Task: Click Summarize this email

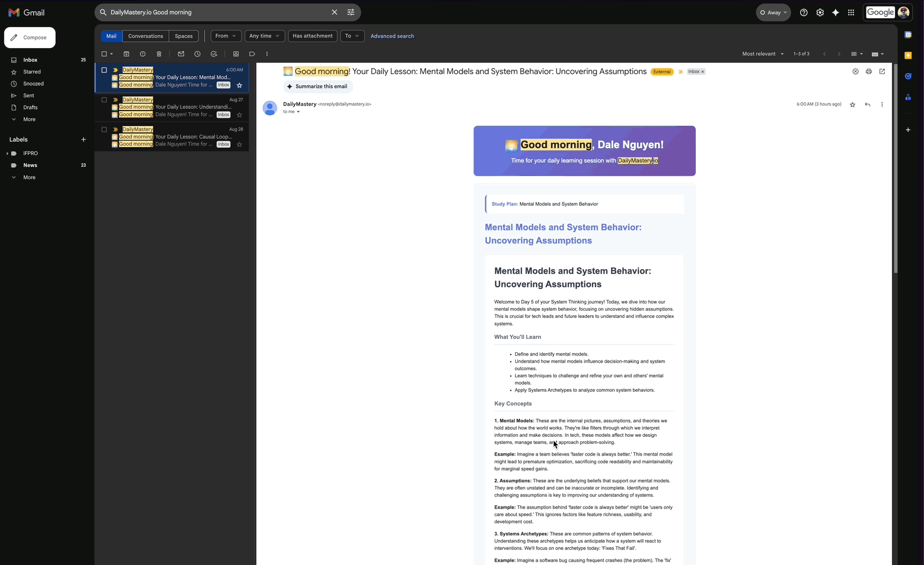Action: (x=318, y=86)
